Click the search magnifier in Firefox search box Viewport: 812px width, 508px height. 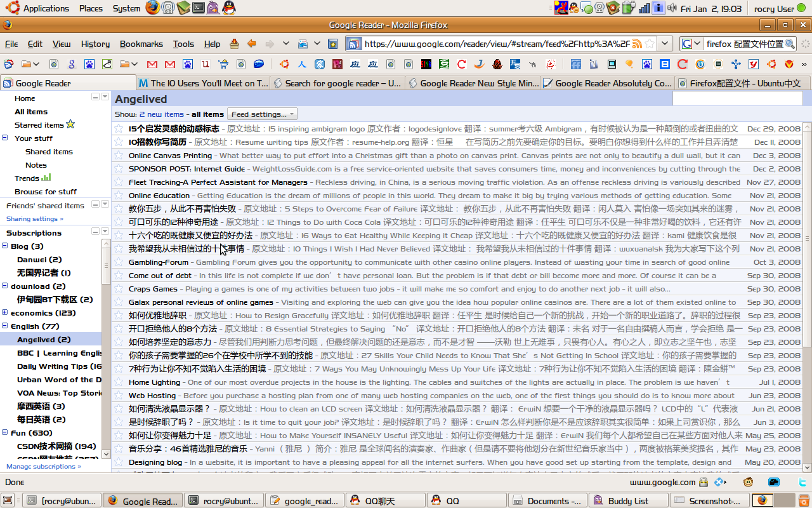790,44
